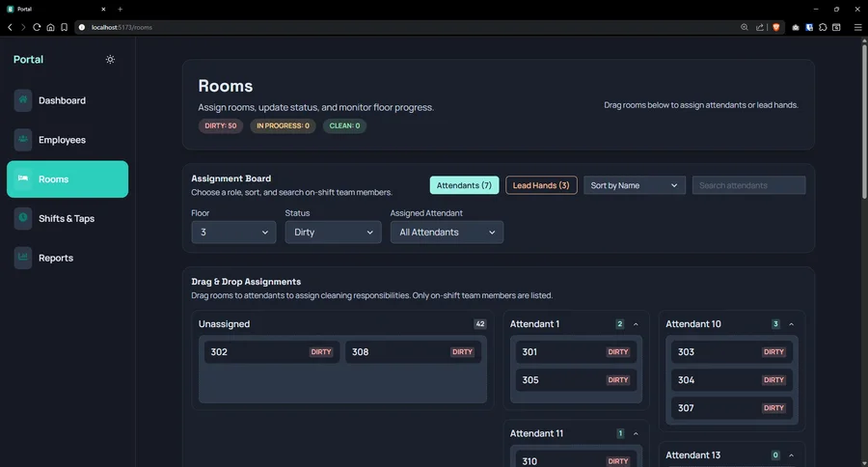Click the Search attendants field
Image resolution: width=868 pixels, height=467 pixels.
click(749, 185)
